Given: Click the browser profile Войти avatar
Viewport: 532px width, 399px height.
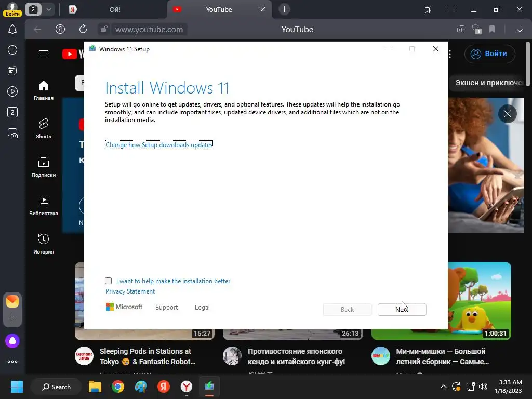Looking at the screenshot, I should point(12,9).
